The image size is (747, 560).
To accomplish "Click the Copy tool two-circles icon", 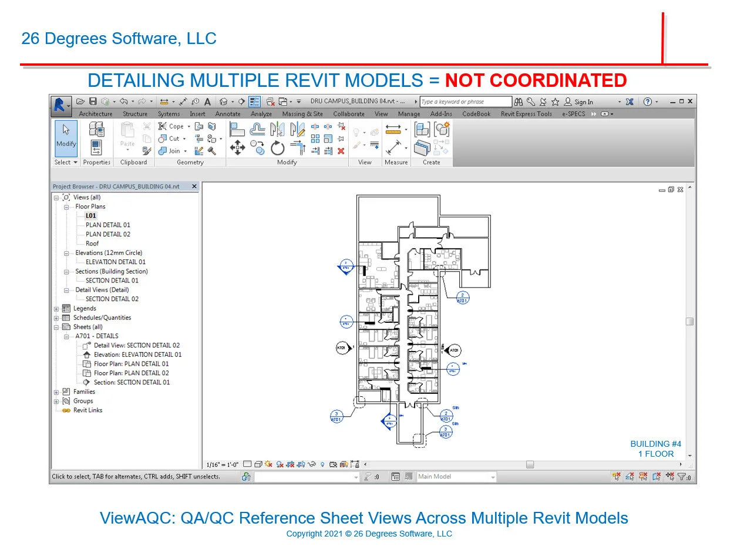I will click(x=257, y=147).
